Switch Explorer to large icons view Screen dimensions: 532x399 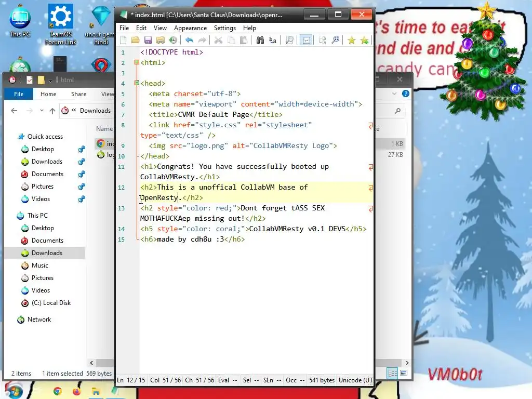pos(403,373)
